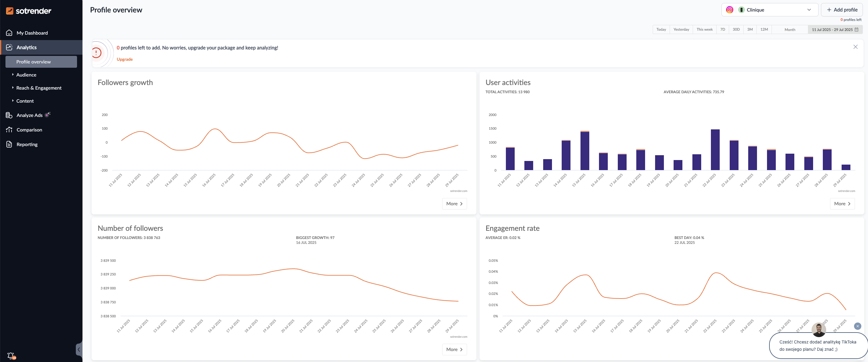The width and height of the screenshot is (868, 362).
Task: Close the TikTok chat popup
Action: [x=857, y=326]
